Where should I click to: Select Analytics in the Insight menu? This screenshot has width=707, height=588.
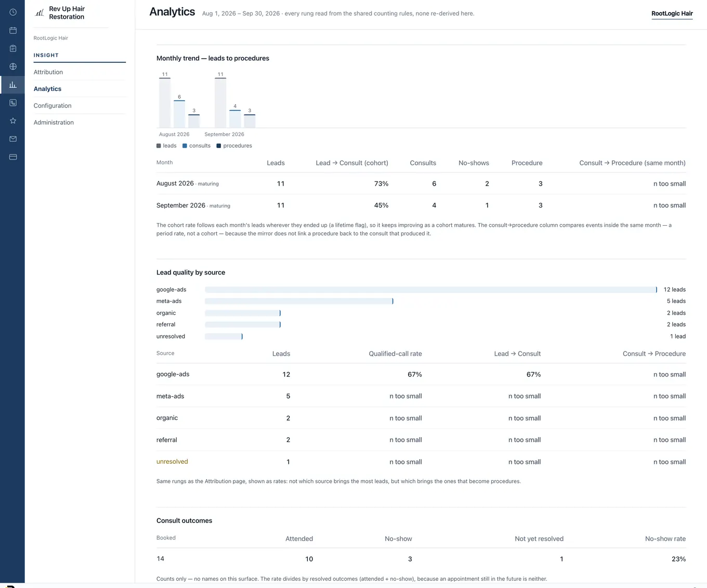(47, 89)
